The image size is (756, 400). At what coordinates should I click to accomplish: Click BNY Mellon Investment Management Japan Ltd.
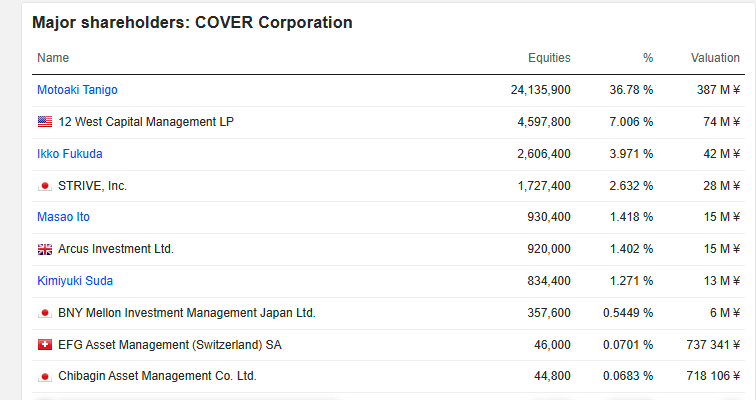(x=187, y=313)
